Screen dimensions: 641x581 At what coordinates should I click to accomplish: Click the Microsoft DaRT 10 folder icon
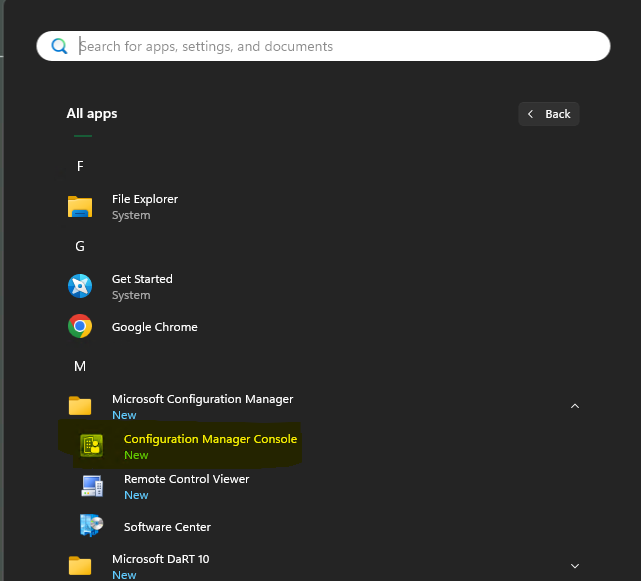point(80,565)
